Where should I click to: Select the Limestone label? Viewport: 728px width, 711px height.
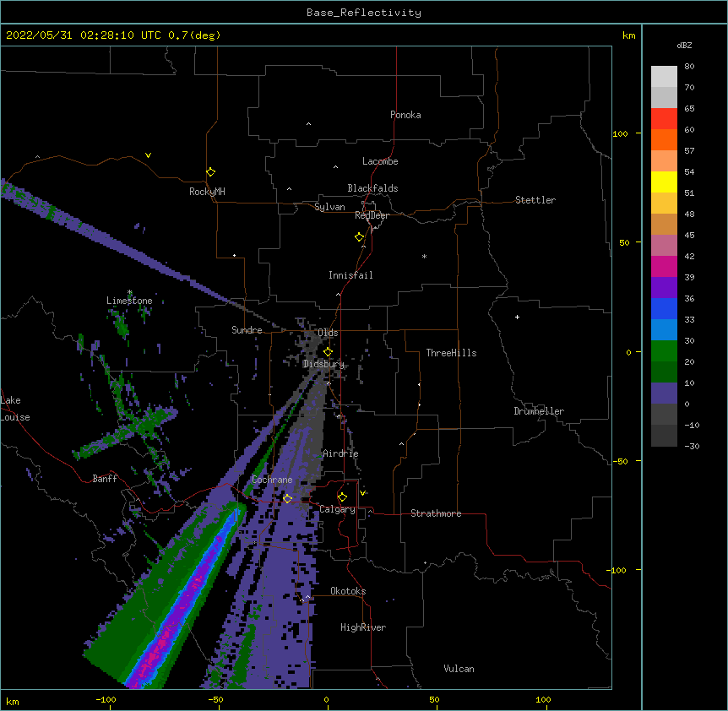[129, 301]
